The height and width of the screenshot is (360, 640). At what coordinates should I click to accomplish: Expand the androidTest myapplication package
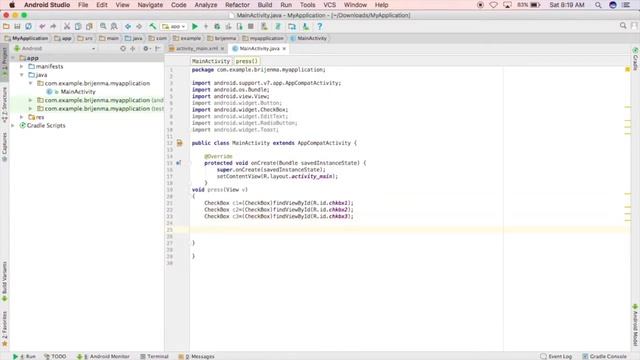pos(30,100)
